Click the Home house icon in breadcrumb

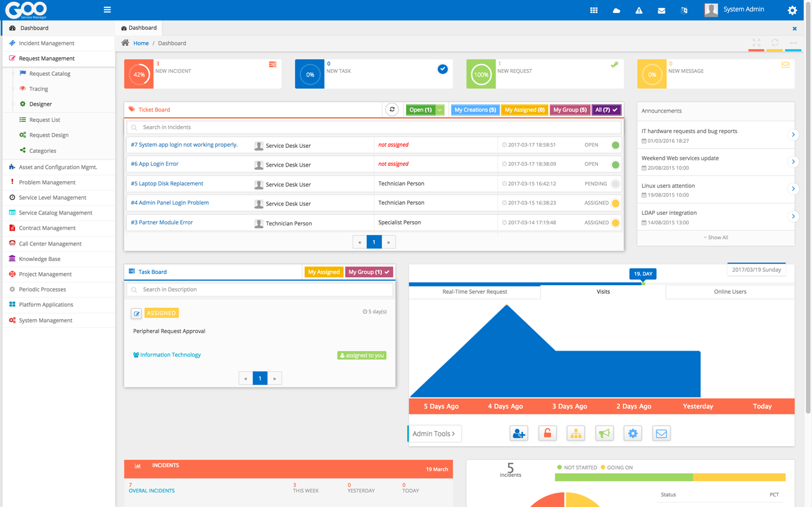[x=125, y=43]
